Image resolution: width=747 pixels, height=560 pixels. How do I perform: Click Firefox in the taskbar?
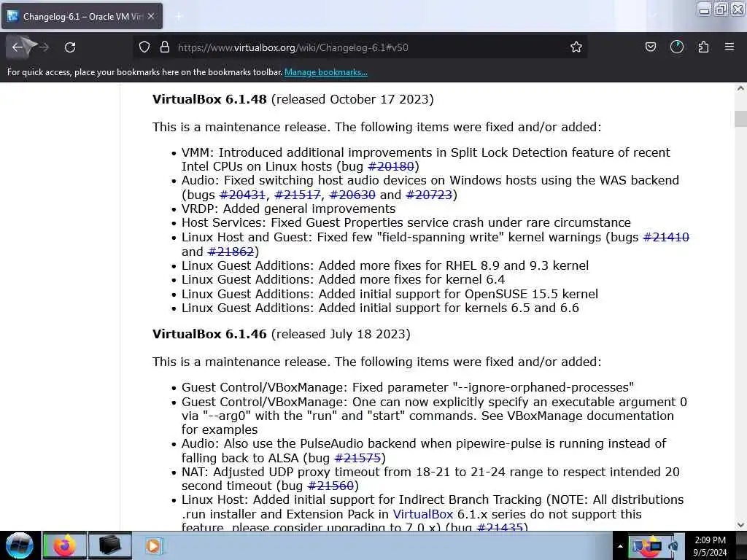[64, 545]
